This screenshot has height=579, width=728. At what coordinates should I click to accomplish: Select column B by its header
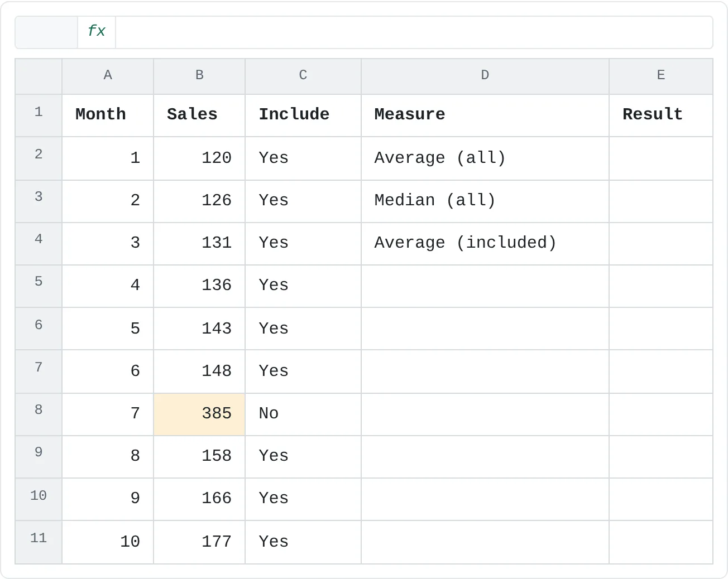(199, 76)
